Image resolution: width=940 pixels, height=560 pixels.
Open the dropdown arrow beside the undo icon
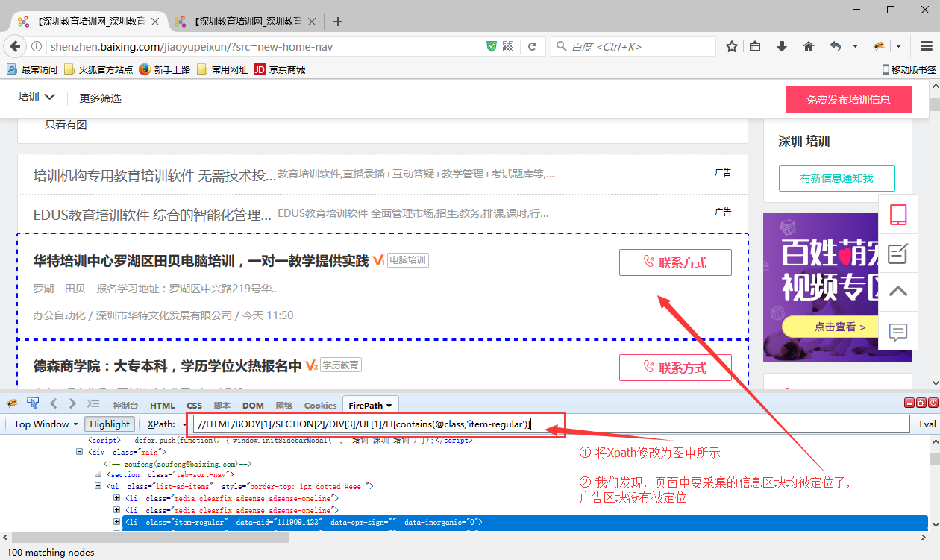click(855, 46)
